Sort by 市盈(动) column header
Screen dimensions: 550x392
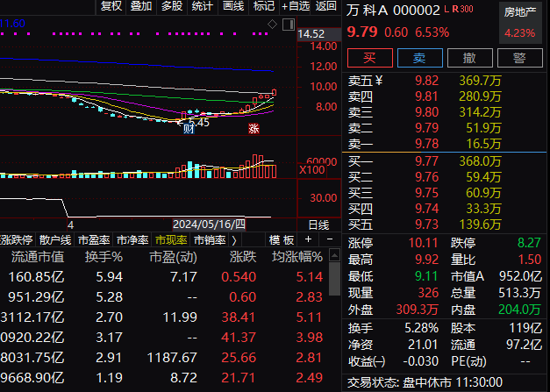[174, 257]
